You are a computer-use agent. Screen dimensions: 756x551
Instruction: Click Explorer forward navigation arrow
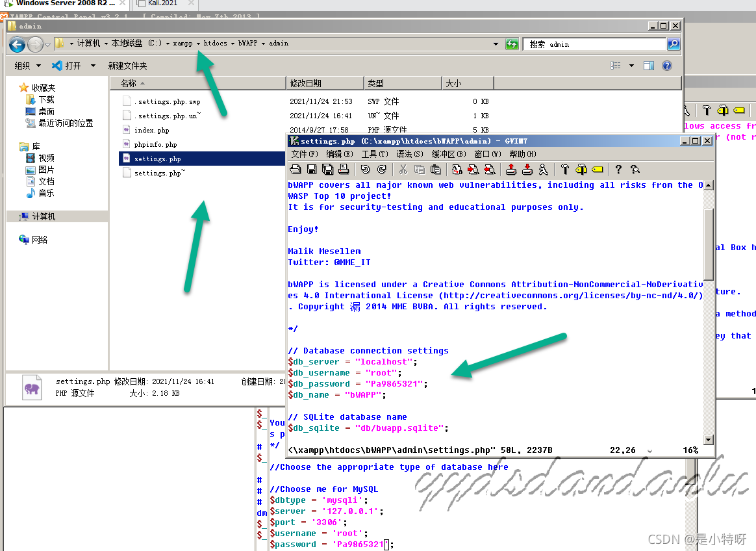(35, 44)
